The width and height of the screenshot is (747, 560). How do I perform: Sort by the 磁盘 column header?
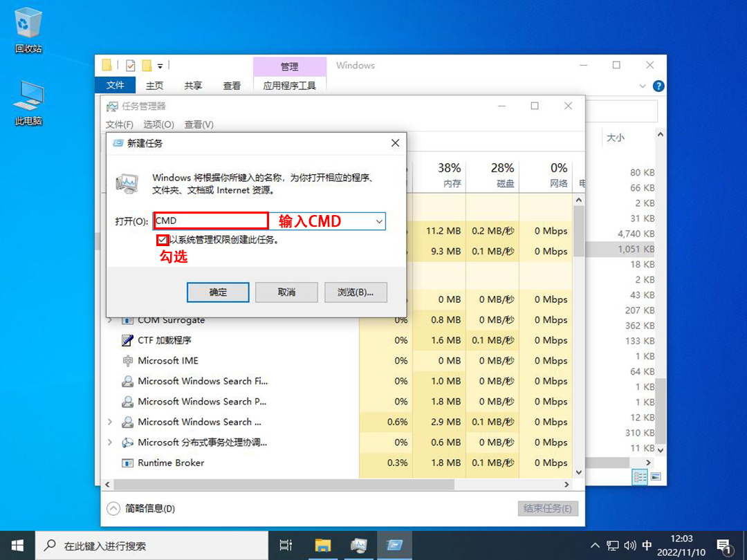[x=493, y=175]
